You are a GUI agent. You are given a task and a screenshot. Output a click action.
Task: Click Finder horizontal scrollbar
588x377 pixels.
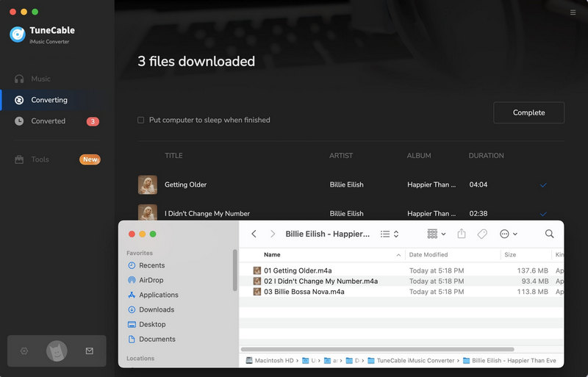[x=377, y=349]
